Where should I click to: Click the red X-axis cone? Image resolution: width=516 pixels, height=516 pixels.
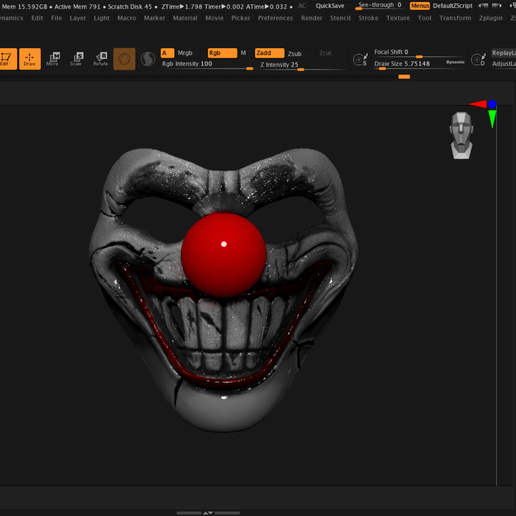(x=478, y=104)
